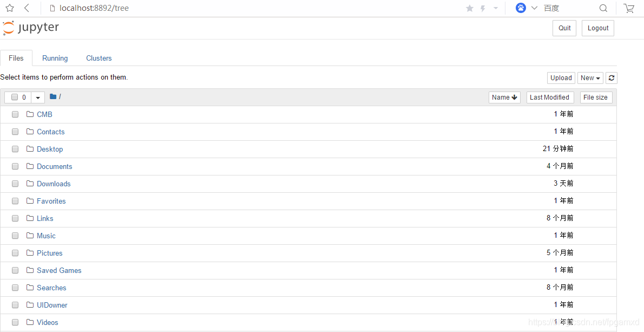Click the shopping cart icon
Viewport: 644px width, 332px height.
(x=629, y=8)
